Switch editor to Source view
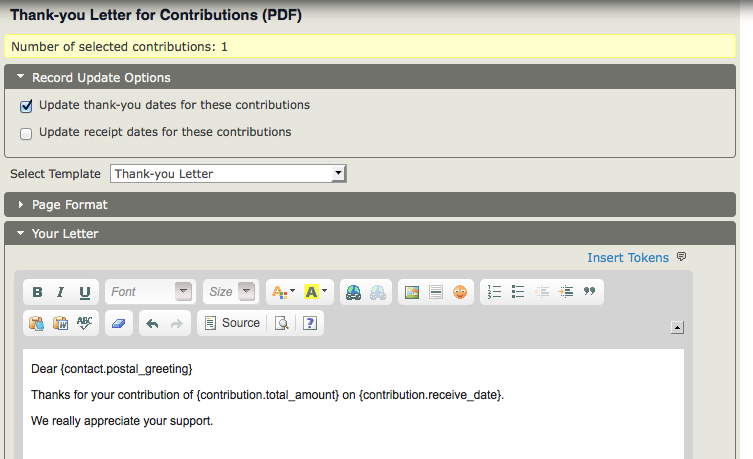This screenshot has height=459, width=753. click(x=231, y=323)
